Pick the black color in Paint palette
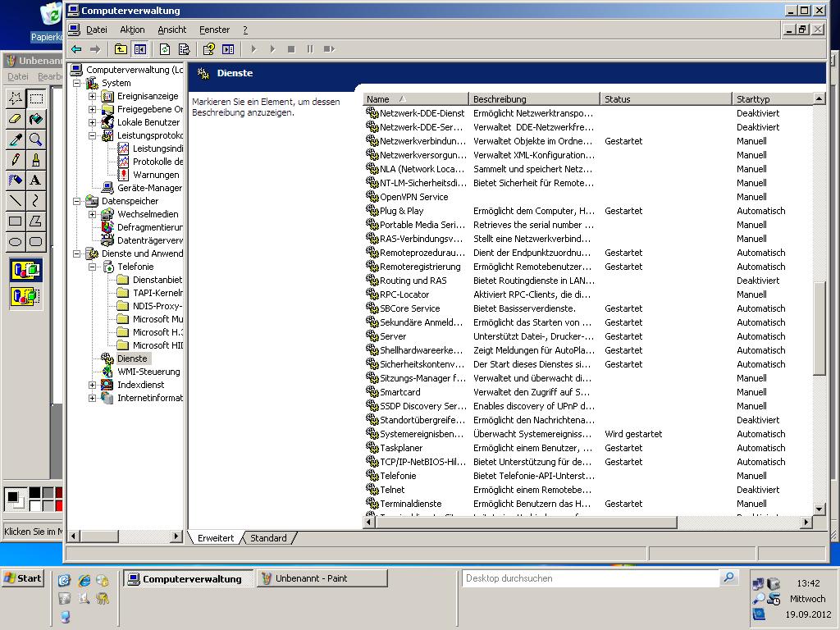 click(34, 493)
